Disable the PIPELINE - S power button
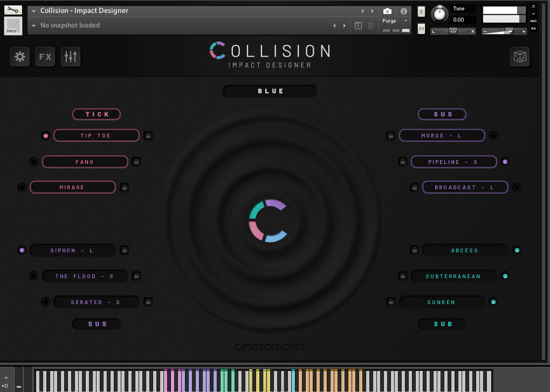This screenshot has width=550, height=392. 505,162
